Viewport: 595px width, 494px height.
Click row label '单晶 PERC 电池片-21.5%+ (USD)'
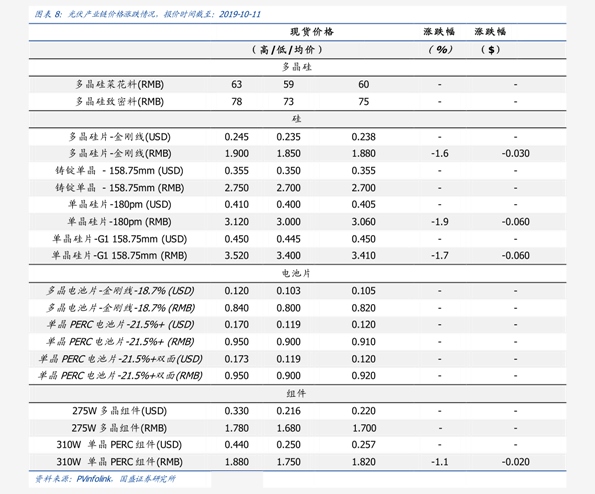point(120,325)
